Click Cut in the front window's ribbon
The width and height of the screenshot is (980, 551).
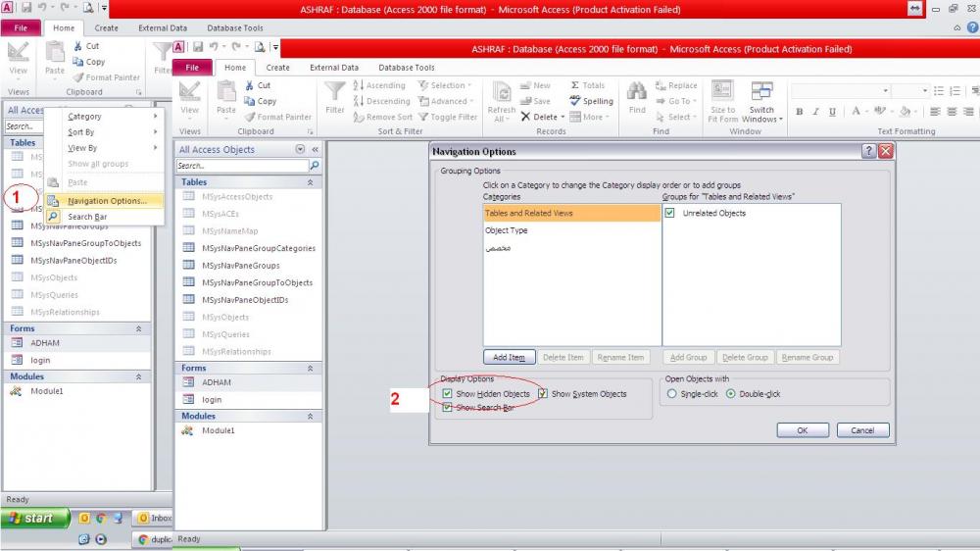[x=258, y=85]
